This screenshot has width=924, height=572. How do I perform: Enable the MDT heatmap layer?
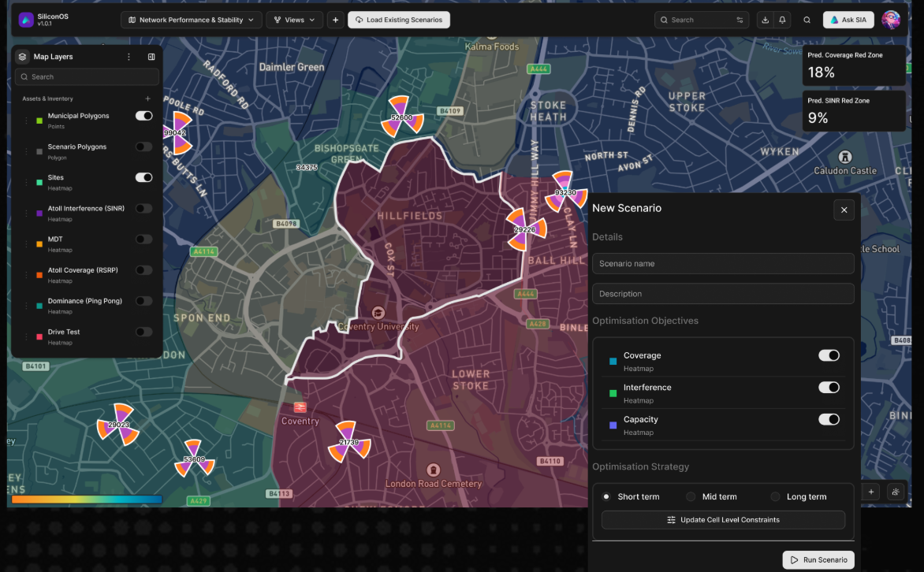click(x=143, y=240)
